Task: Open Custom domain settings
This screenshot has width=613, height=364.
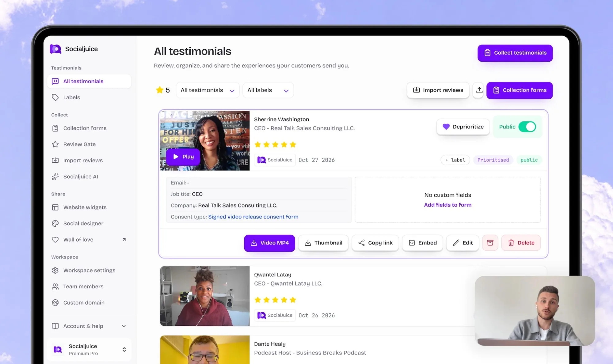Action: 89,303
